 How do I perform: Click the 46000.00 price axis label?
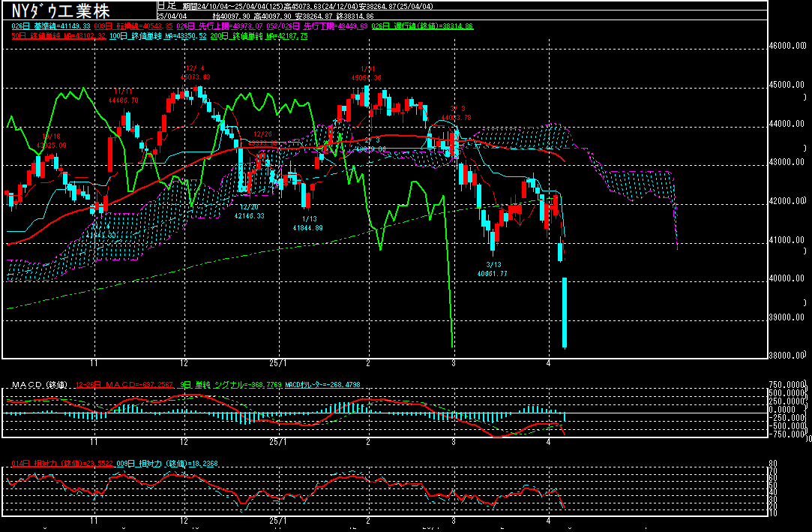[787, 46]
